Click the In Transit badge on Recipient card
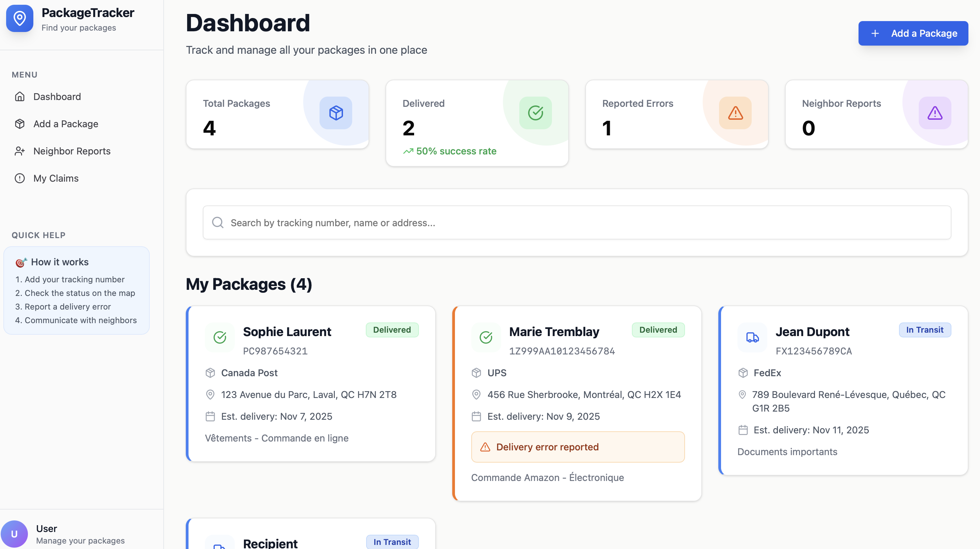 [392, 542]
